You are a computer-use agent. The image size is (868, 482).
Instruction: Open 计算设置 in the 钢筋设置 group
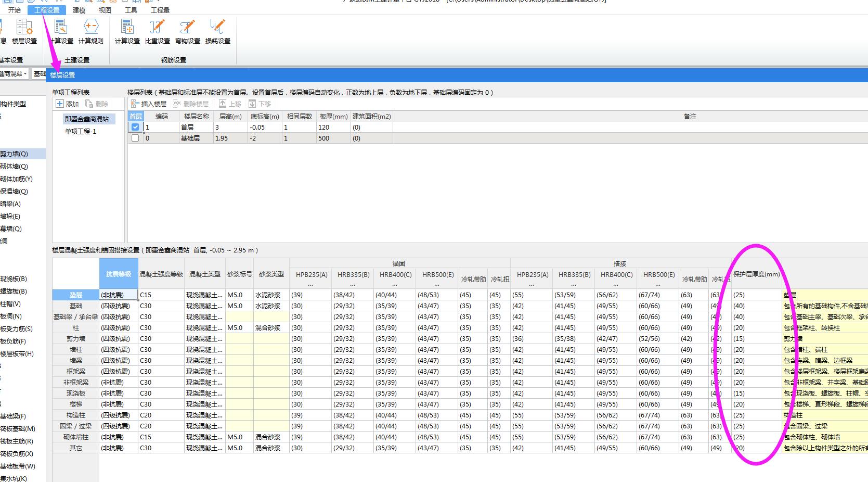tap(127, 31)
